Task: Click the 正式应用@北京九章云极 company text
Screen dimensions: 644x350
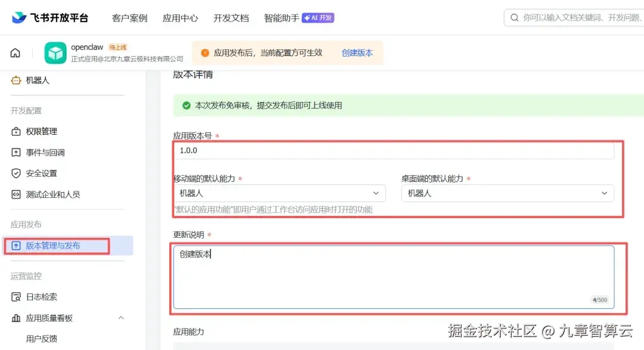Action: [x=127, y=59]
